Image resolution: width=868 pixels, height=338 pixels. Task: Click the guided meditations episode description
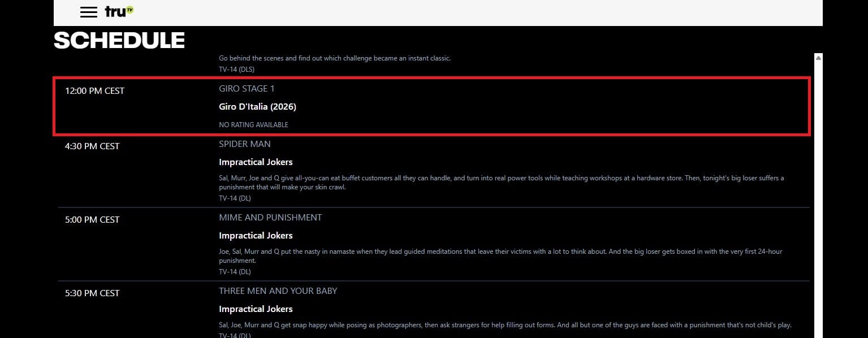pyautogui.click(x=500, y=256)
